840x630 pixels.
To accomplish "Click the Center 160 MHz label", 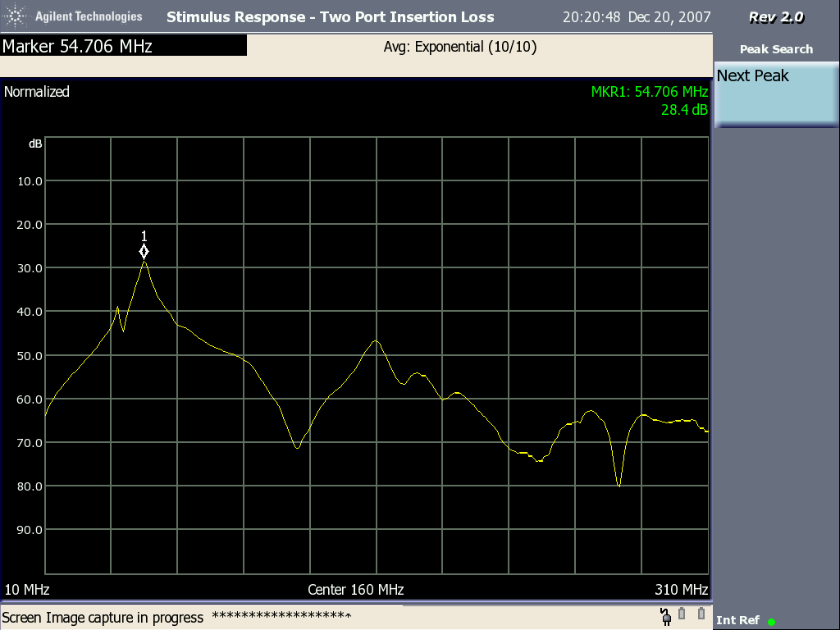I will (356, 590).
